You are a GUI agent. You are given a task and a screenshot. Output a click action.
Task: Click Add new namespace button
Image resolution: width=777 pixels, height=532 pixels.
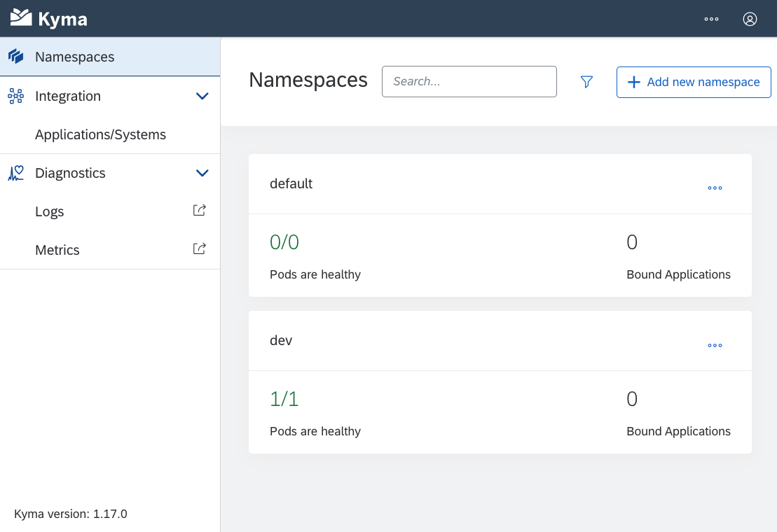click(x=693, y=82)
